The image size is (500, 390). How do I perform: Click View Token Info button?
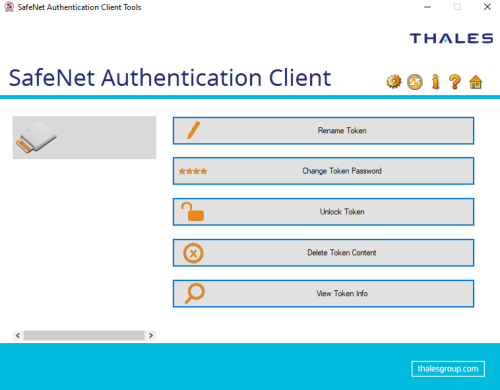[323, 294]
